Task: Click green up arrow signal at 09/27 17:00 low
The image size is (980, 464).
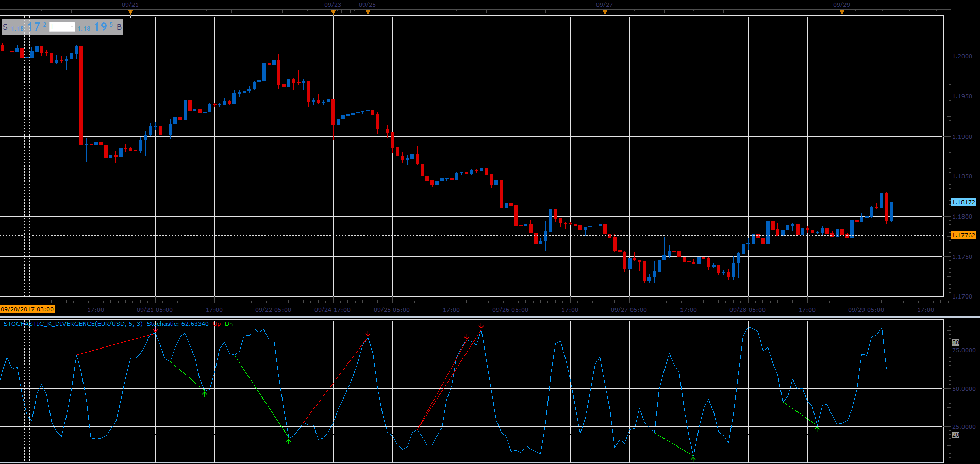Action: [x=693, y=459]
